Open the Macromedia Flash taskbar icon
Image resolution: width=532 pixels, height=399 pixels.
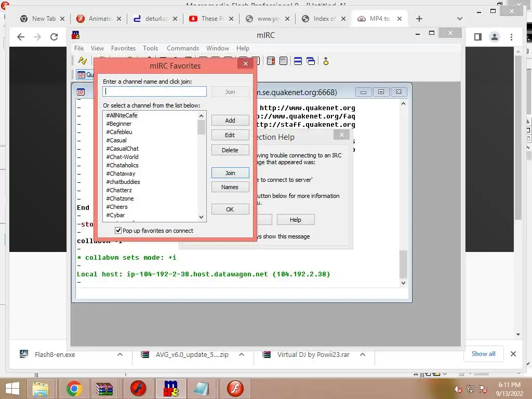coord(235,389)
